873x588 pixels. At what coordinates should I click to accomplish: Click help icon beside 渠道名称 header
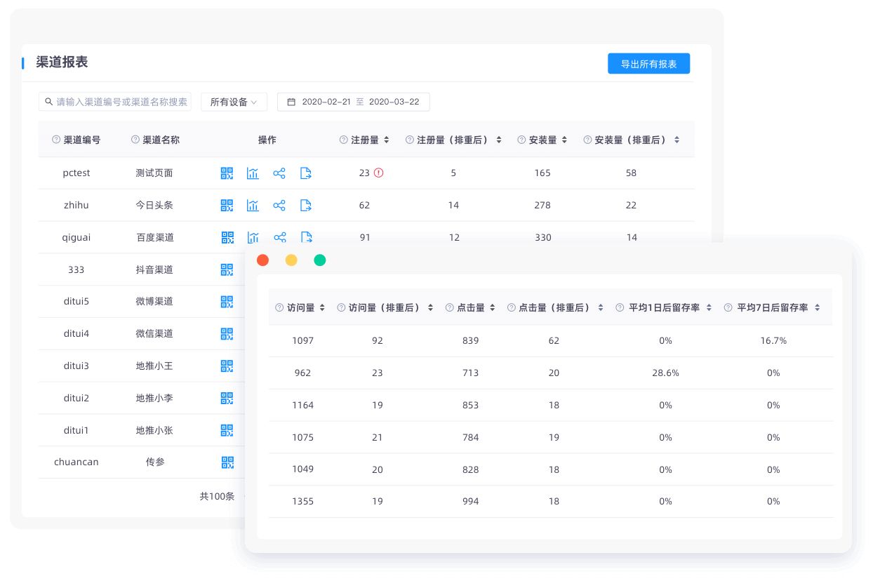pos(135,140)
